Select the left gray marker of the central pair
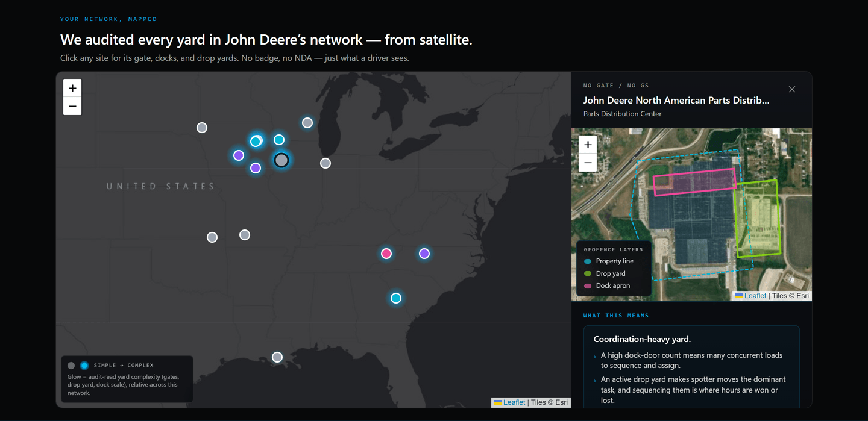Image resolution: width=868 pixels, height=421 pixels. (x=212, y=237)
